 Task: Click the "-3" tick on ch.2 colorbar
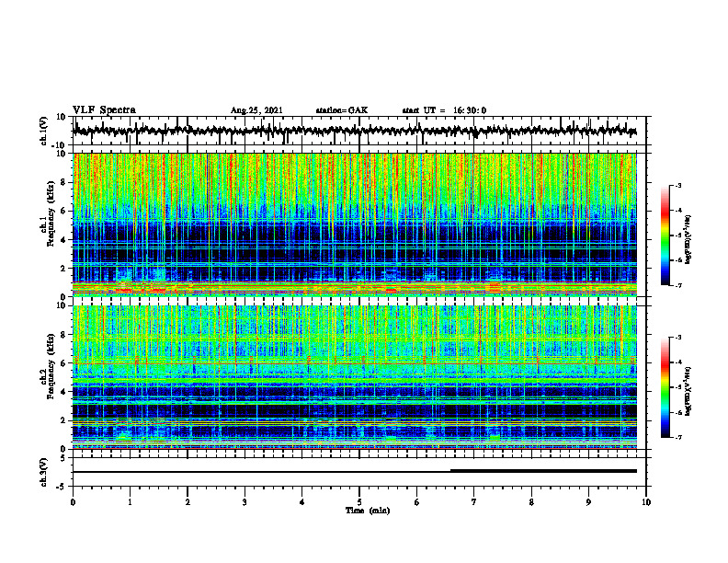point(677,338)
